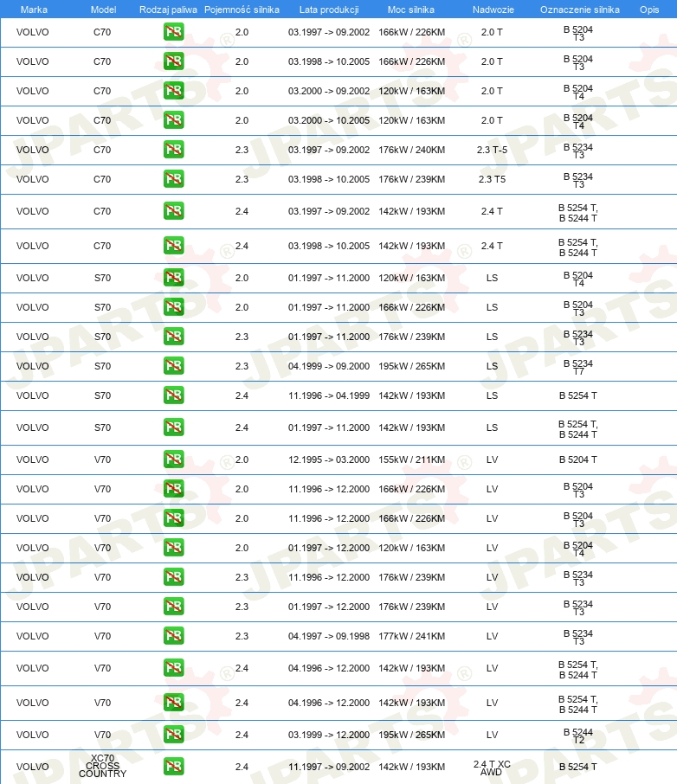
Task: Click the Nadwozie column header
Action: pos(493,10)
